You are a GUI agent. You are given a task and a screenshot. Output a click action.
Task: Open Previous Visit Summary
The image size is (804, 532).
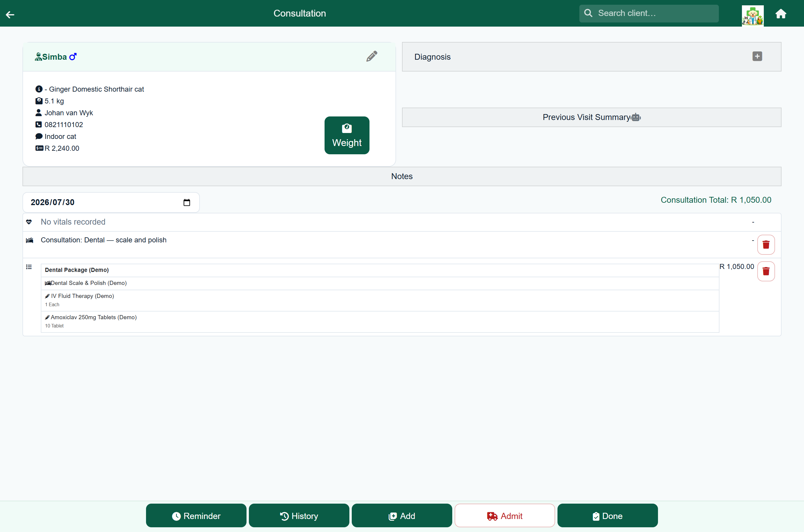(591, 117)
